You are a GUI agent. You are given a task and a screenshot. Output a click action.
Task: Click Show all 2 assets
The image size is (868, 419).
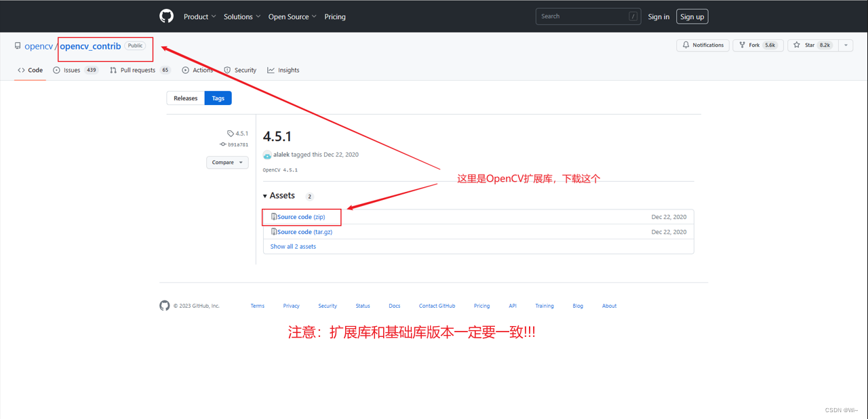pos(293,247)
